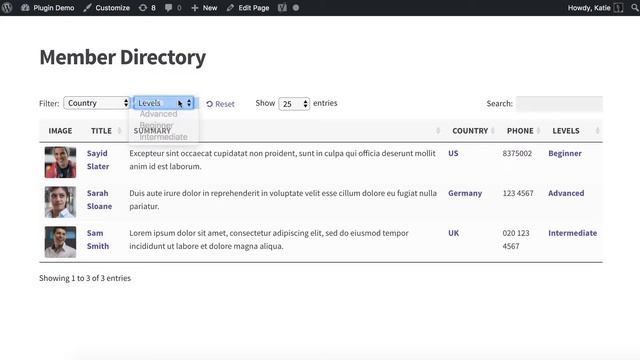Open the Show 25 entries dropdown
This screenshot has height=360, width=640.
click(x=294, y=104)
